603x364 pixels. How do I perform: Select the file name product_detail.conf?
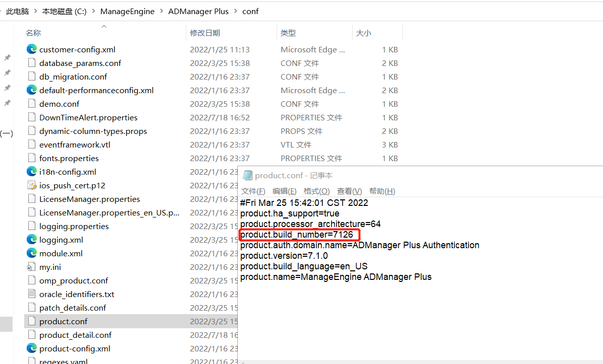tap(76, 335)
